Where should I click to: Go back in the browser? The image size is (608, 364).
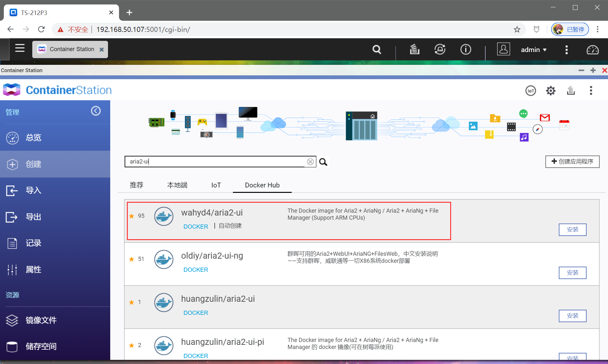11,29
